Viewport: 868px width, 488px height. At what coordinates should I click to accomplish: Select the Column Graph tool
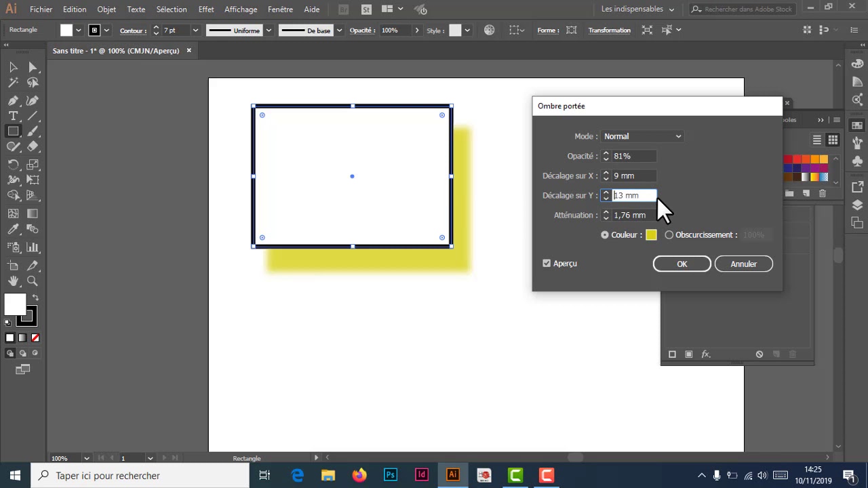click(33, 247)
